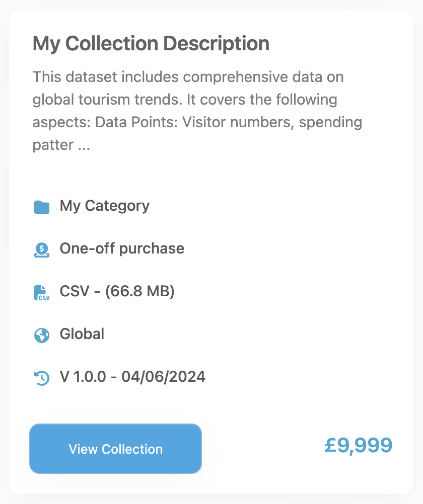Click the version history clock icon
Image resolution: width=423 pixels, height=504 pixels.
[x=42, y=378]
